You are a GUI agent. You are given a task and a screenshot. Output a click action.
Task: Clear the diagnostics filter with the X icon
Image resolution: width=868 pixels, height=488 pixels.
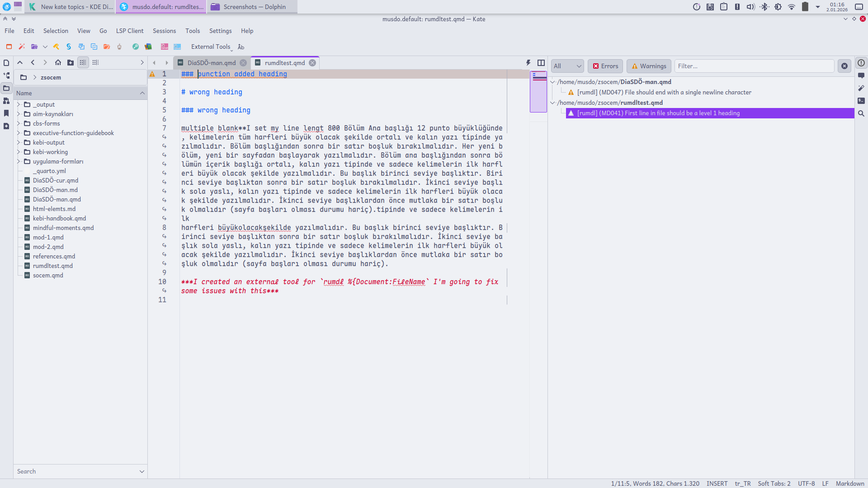coord(844,66)
